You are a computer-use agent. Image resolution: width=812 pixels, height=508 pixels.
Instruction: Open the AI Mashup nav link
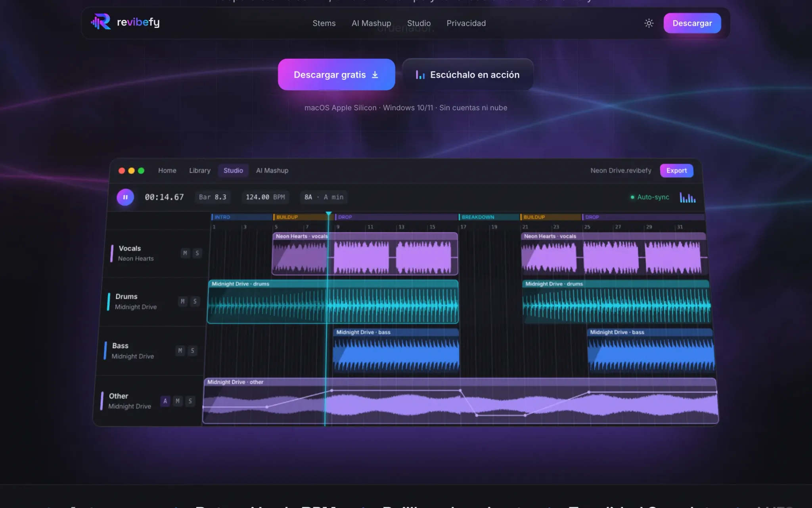coord(371,23)
